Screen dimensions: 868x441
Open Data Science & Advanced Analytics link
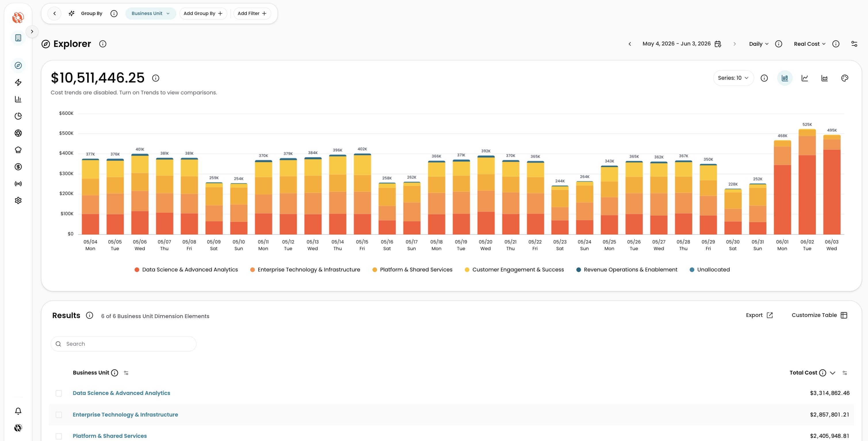[x=121, y=393]
